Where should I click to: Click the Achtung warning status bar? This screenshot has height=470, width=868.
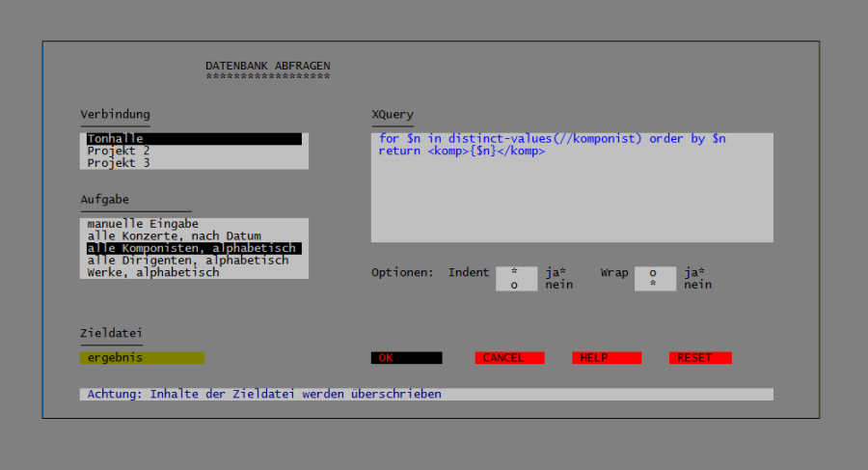click(x=426, y=395)
